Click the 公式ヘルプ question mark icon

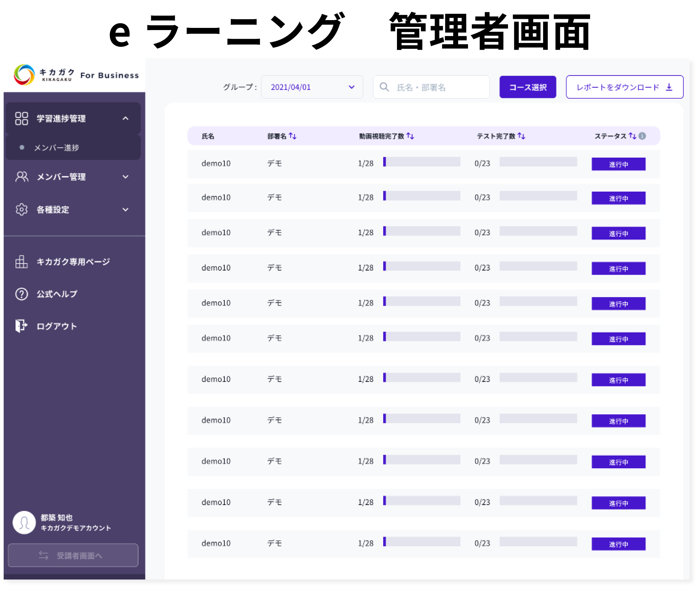[22, 294]
